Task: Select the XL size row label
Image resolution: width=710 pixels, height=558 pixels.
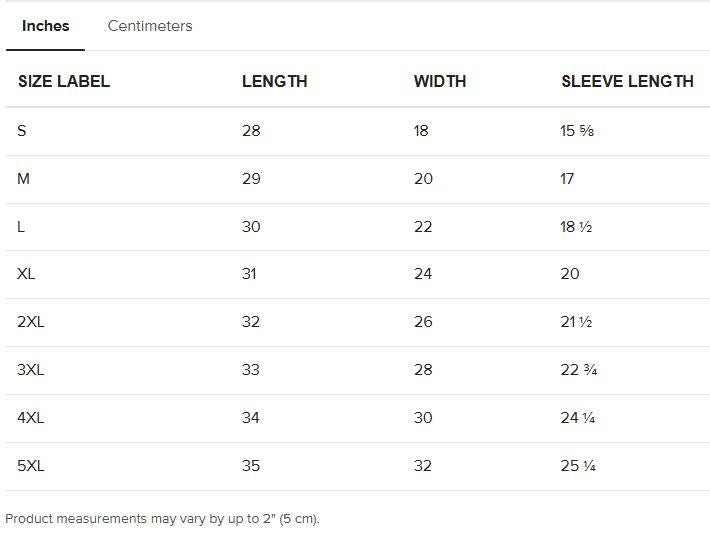Action: [x=26, y=274]
